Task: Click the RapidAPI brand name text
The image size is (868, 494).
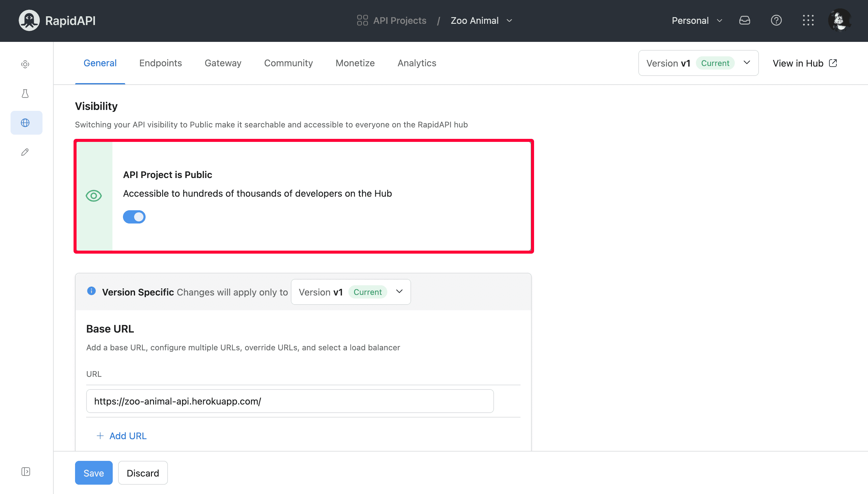Action: click(x=70, y=20)
